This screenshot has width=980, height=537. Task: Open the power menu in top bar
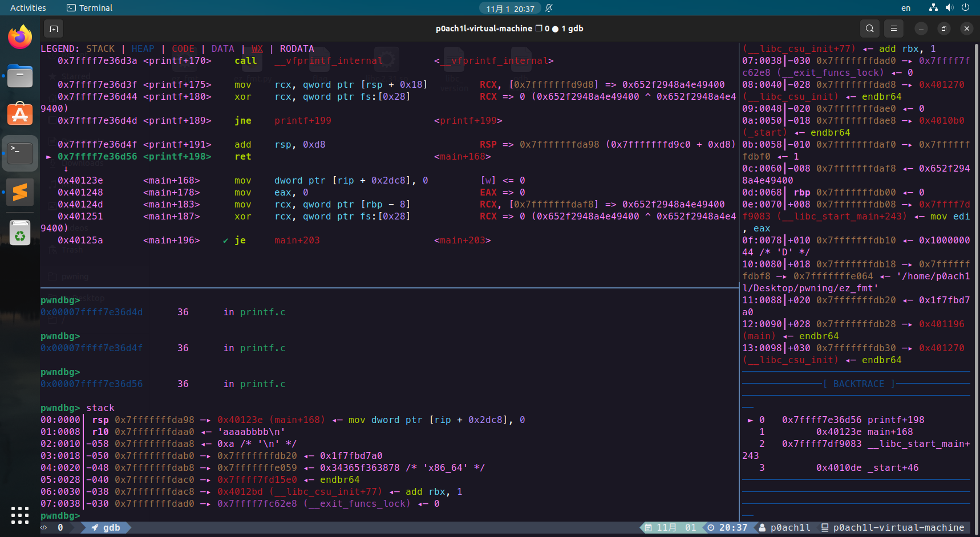965,8
